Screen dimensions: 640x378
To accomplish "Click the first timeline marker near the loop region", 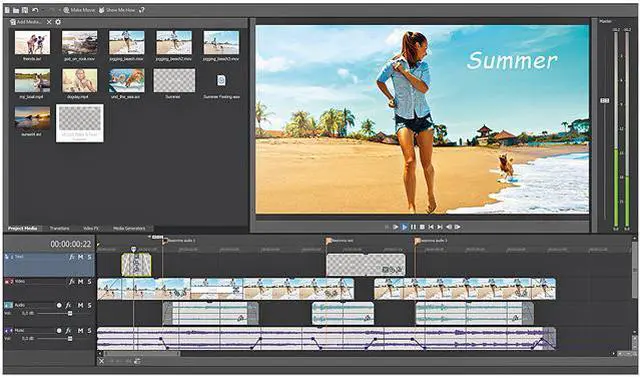I will tap(165, 241).
